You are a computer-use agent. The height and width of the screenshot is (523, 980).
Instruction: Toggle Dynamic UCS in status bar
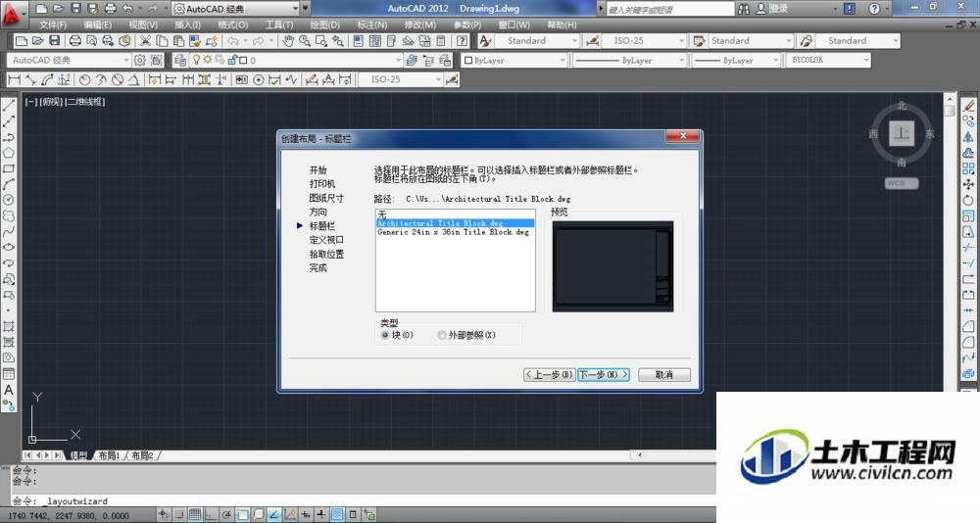pos(290,515)
